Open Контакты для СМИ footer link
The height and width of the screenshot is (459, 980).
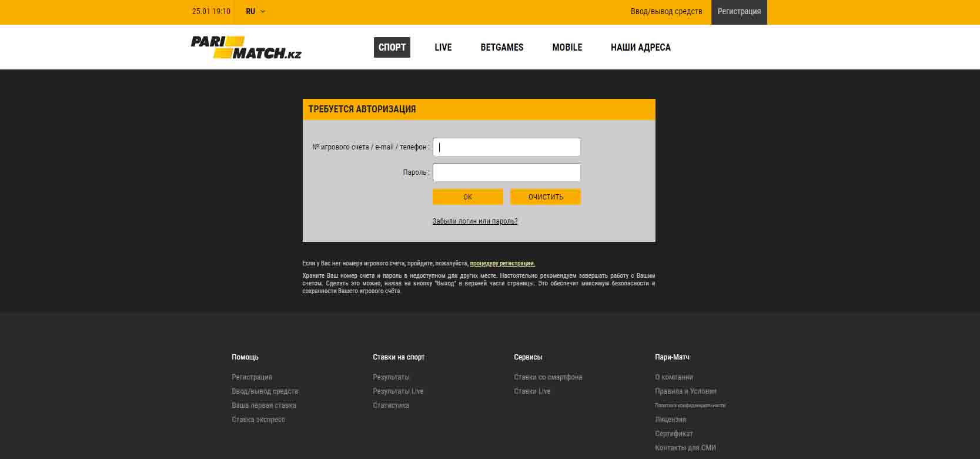[685, 448]
